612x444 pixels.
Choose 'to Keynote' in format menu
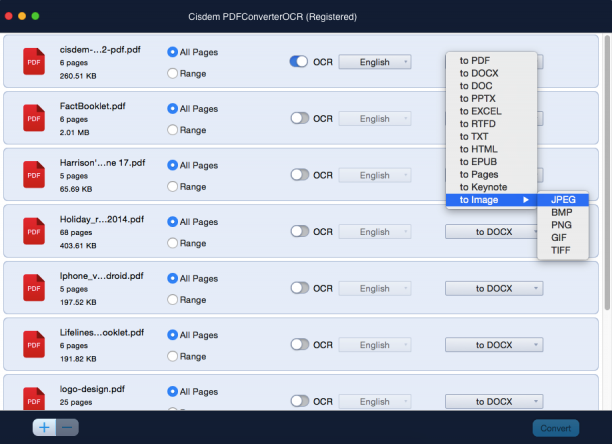pos(491,187)
